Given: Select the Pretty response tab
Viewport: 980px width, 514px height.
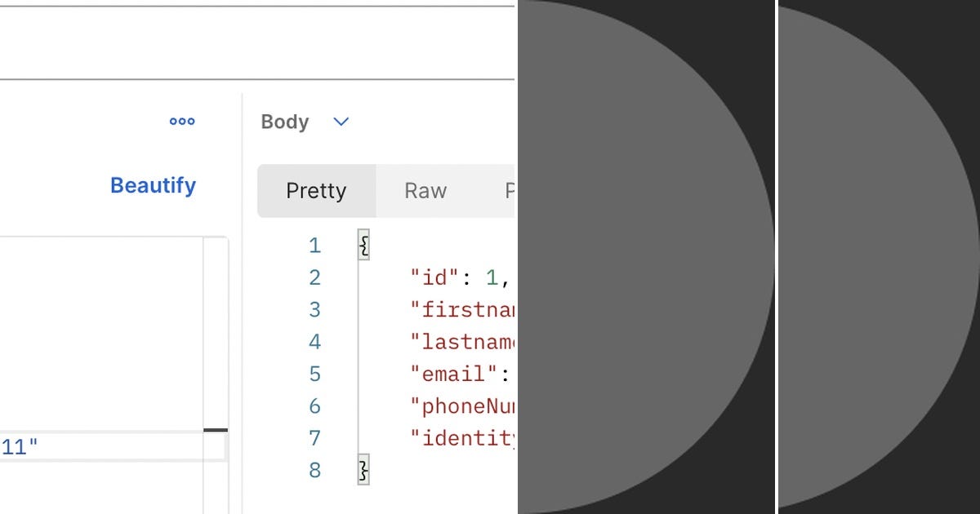Looking at the screenshot, I should click(x=316, y=191).
